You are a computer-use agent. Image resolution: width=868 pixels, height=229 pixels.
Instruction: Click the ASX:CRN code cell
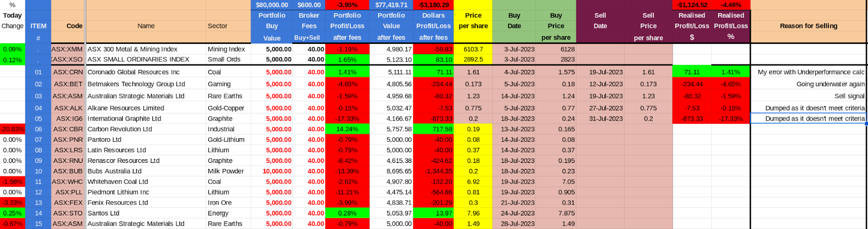(68, 72)
